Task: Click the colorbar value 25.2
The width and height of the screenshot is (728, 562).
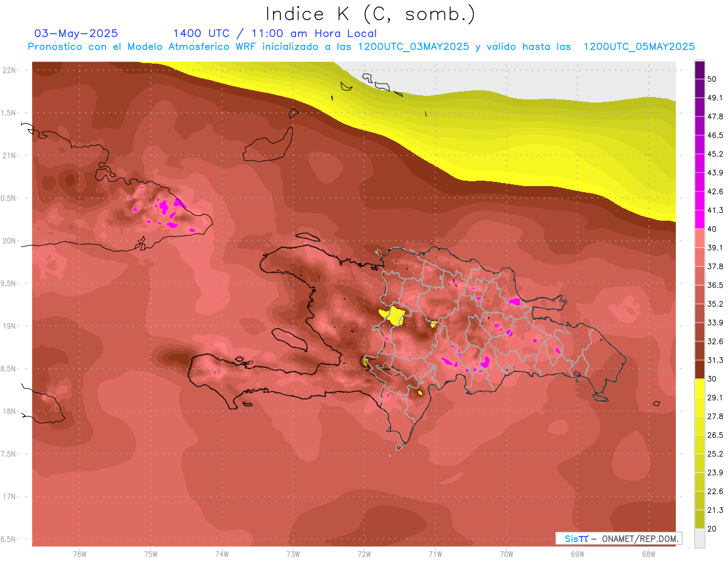Action: coord(715,453)
